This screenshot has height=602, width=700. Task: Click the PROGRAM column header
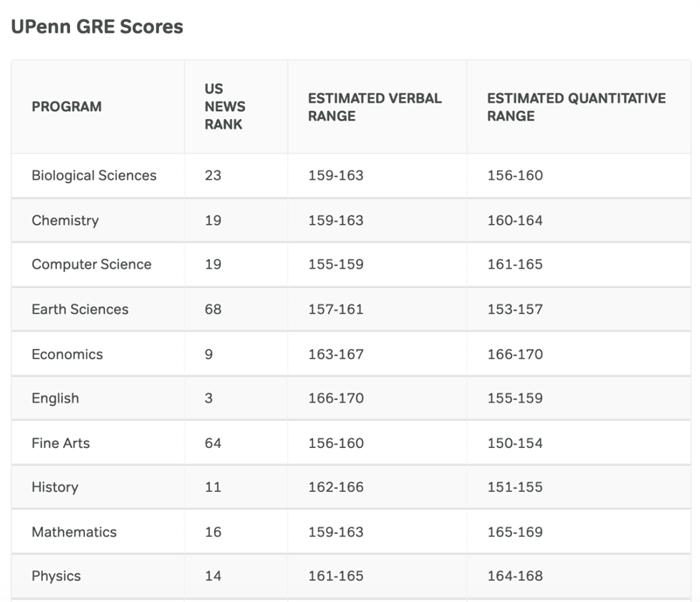[66, 107]
